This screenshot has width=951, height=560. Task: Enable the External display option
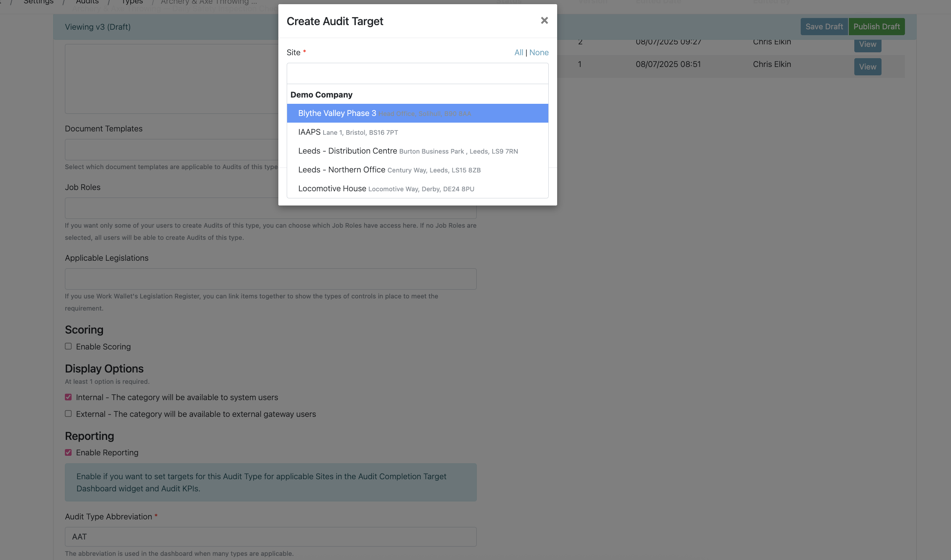pyautogui.click(x=68, y=414)
